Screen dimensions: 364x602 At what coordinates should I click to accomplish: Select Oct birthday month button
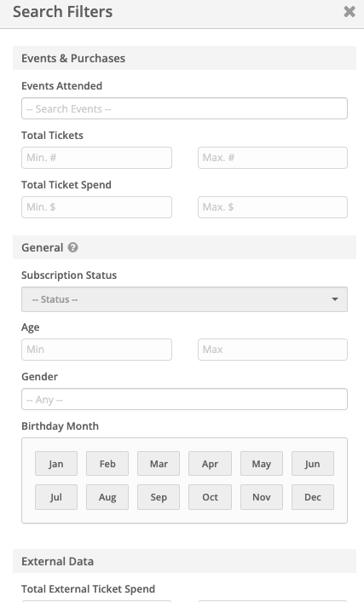210,497
